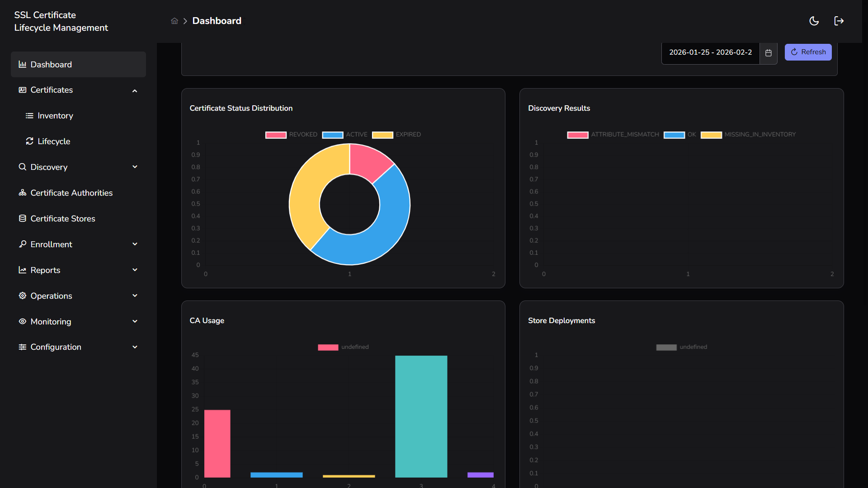Collapse the Certificates section

tap(135, 90)
